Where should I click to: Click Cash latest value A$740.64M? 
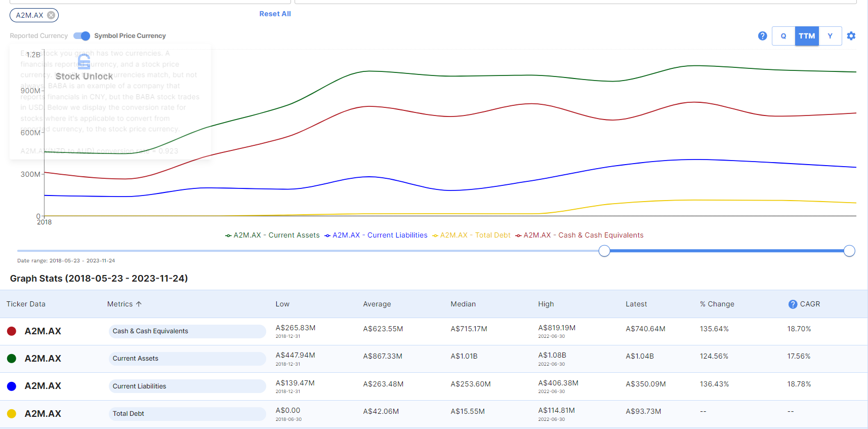[645, 329]
